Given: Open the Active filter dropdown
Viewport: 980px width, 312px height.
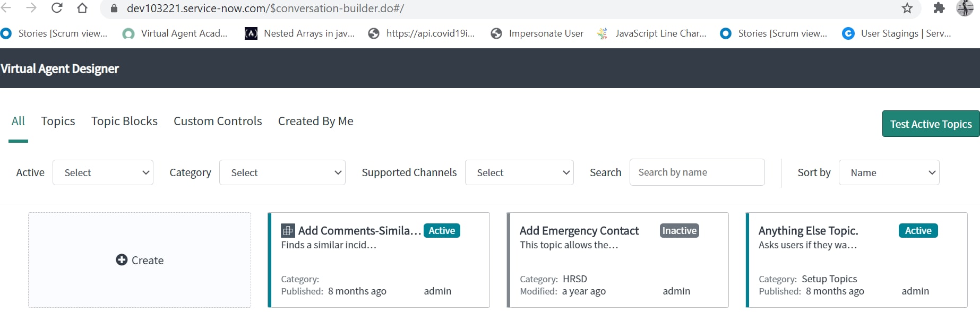Looking at the screenshot, I should tap(103, 172).
